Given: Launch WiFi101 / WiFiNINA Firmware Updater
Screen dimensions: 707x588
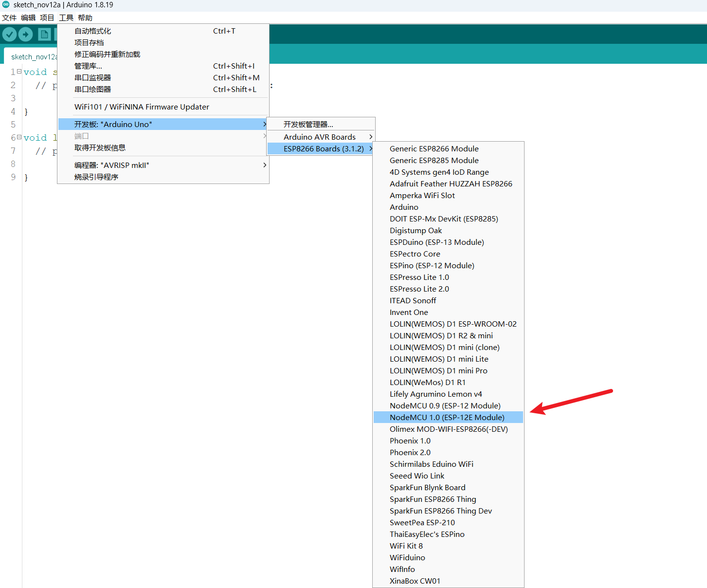Looking at the screenshot, I should pos(163,107).
